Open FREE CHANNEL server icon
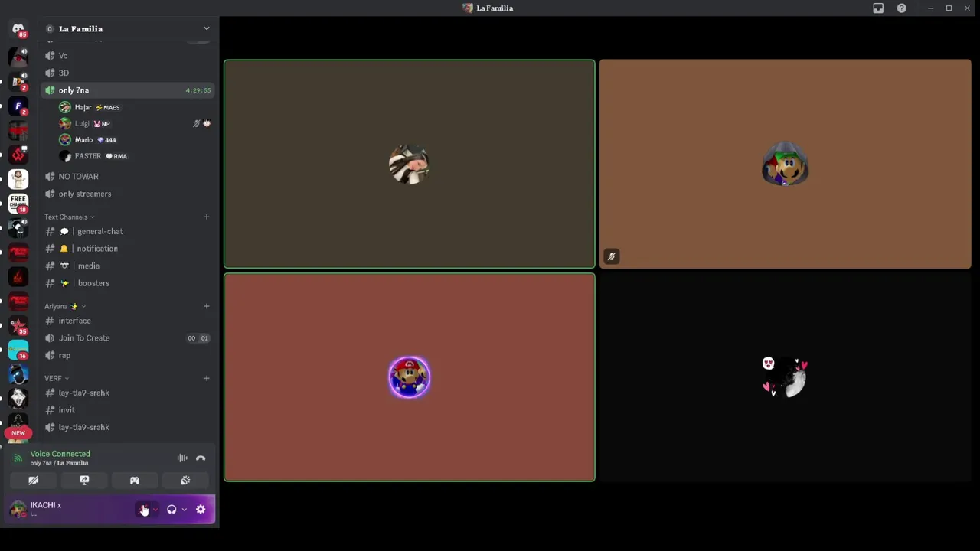The height and width of the screenshot is (551, 980). [18, 204]
